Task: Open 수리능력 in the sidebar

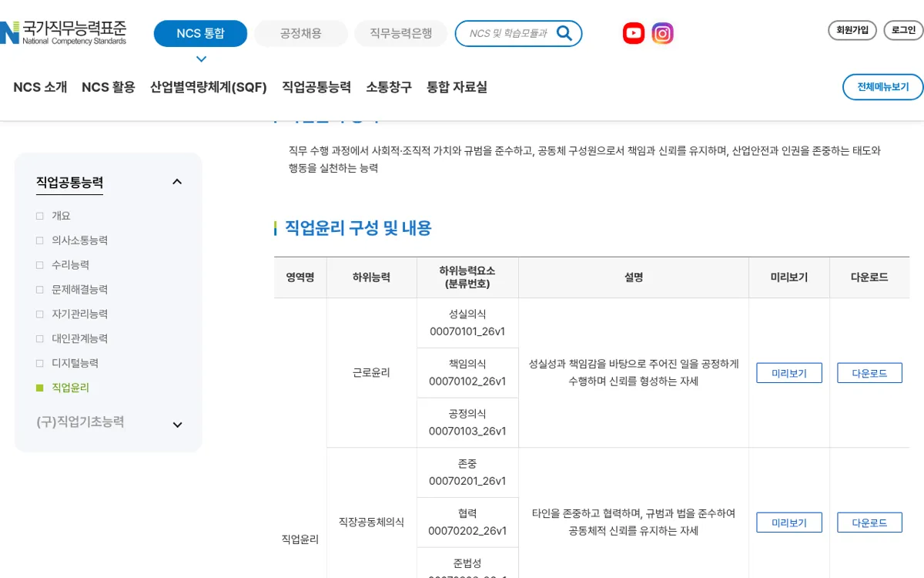Action: tap(70, 265)
